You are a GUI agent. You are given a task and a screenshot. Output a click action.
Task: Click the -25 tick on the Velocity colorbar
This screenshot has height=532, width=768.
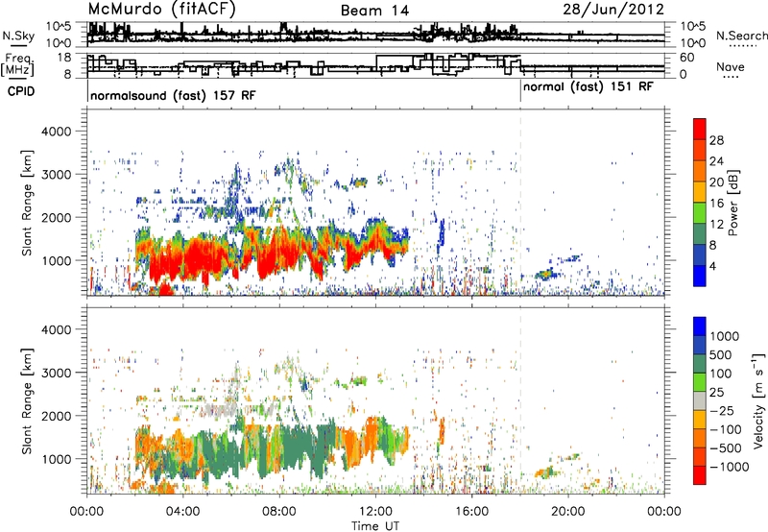[x=722, y=411]
